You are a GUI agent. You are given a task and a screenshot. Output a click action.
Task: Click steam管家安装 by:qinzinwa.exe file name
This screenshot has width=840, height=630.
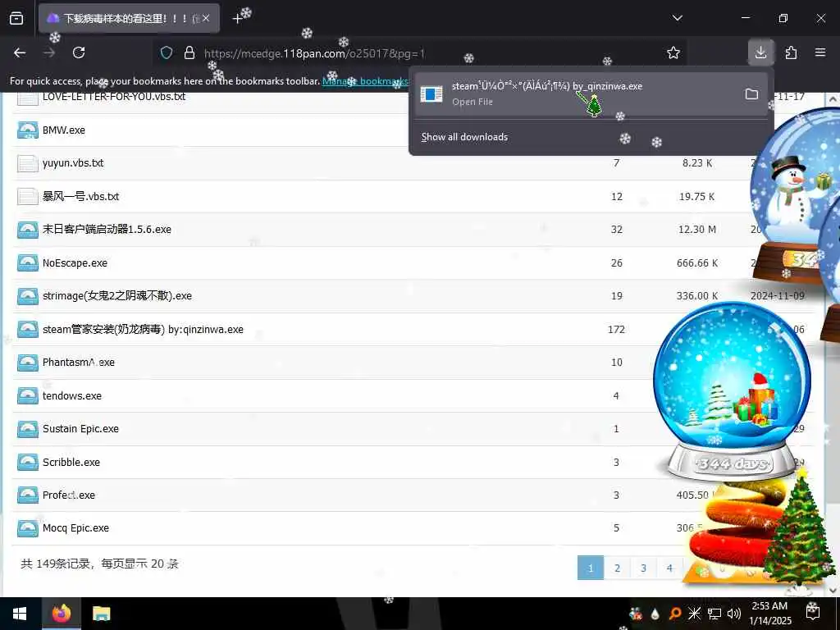pos(143,330)
